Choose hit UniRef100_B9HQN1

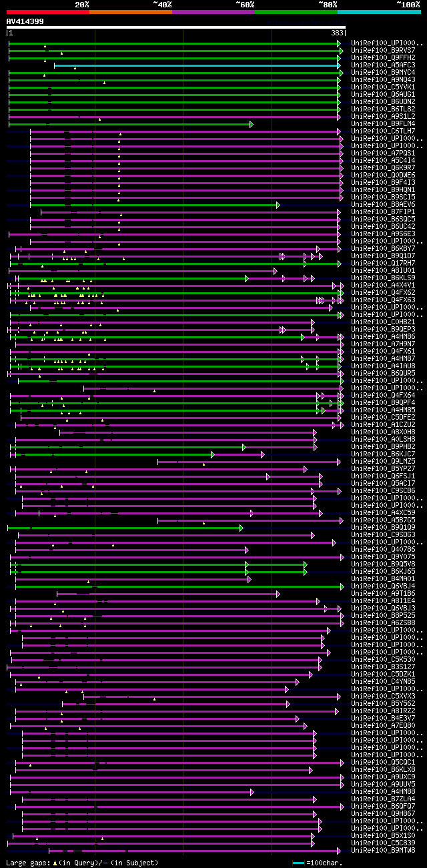click(383, 189)
